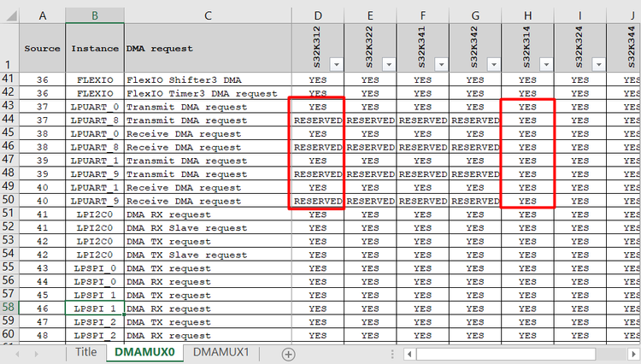The image size is (641, 364).
Task: Click DMA TX Slave request cell
Action: [208, 255]
